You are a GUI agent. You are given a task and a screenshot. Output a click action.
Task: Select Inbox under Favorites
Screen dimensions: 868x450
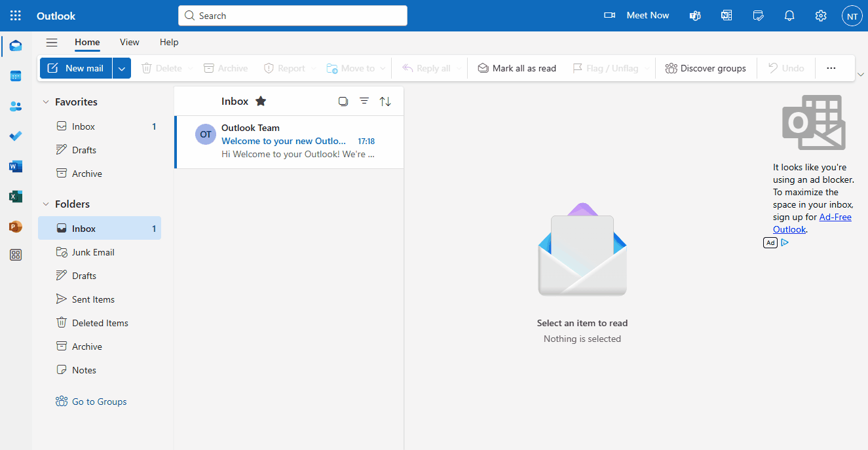tap(100, 126)
